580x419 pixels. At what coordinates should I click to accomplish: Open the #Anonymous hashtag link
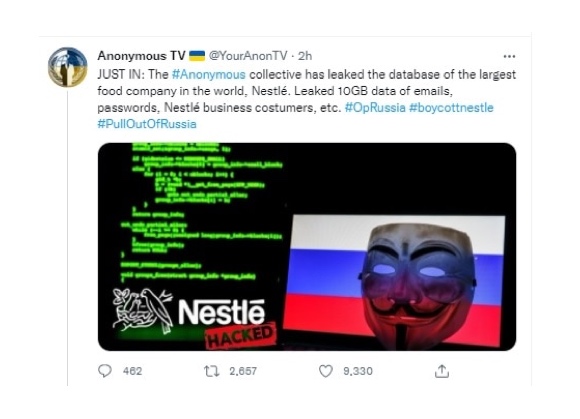pyautogui.click(x=209, y=75)
